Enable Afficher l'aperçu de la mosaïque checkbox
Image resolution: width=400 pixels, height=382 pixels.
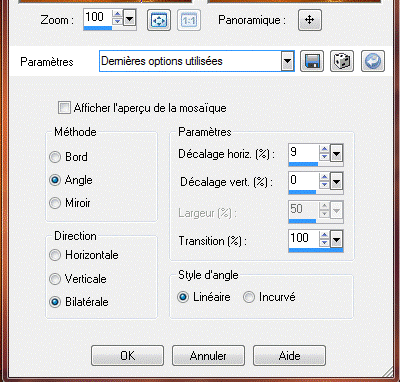coord(64,108)
